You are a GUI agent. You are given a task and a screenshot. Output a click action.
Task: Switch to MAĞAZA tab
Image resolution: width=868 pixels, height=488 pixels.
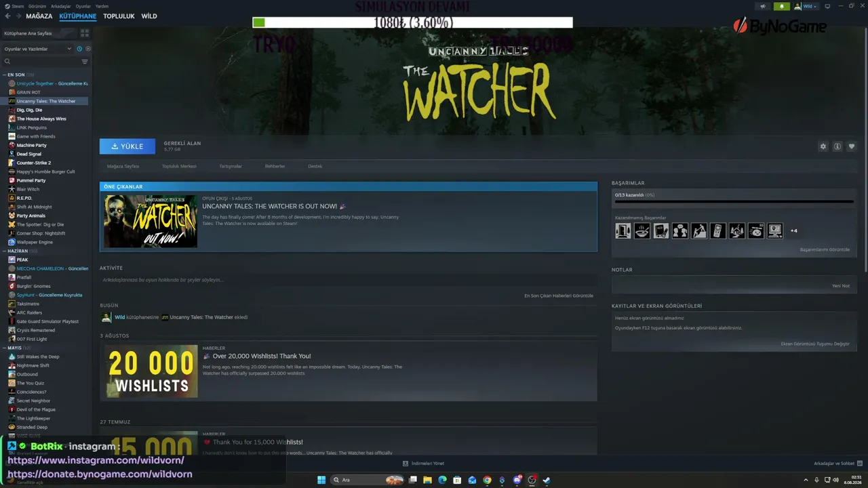pyautogui.click(x=39, y=16)
